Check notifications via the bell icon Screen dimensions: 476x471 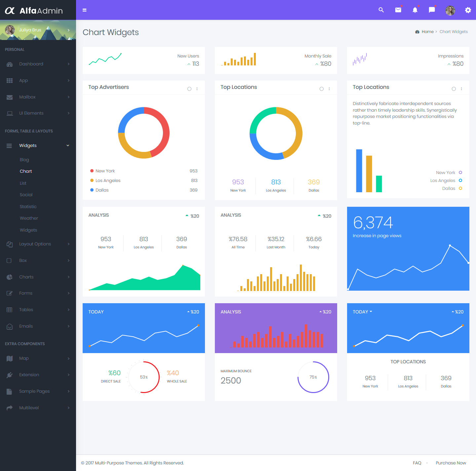415,10
